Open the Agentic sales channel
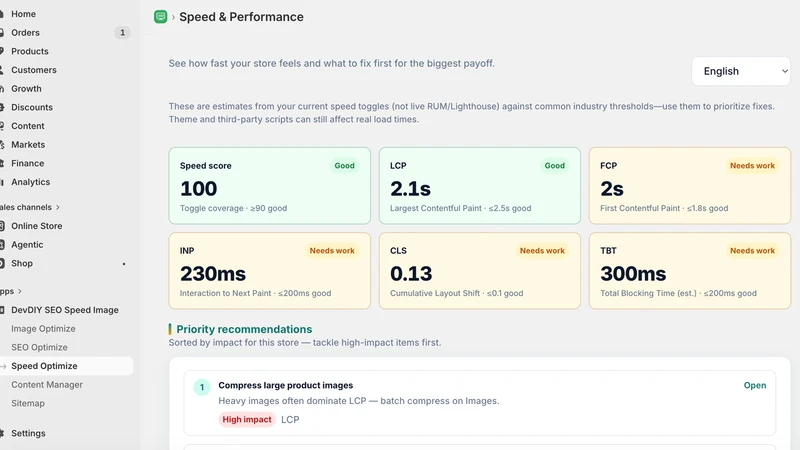Viewport: 800px width, 450px height. pyautogui.click(x=27, y=244)
